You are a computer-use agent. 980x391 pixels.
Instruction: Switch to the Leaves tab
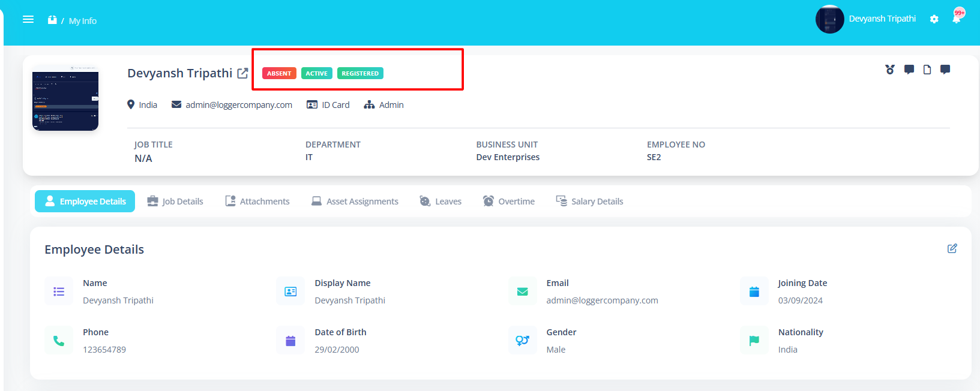pos(440,201)
